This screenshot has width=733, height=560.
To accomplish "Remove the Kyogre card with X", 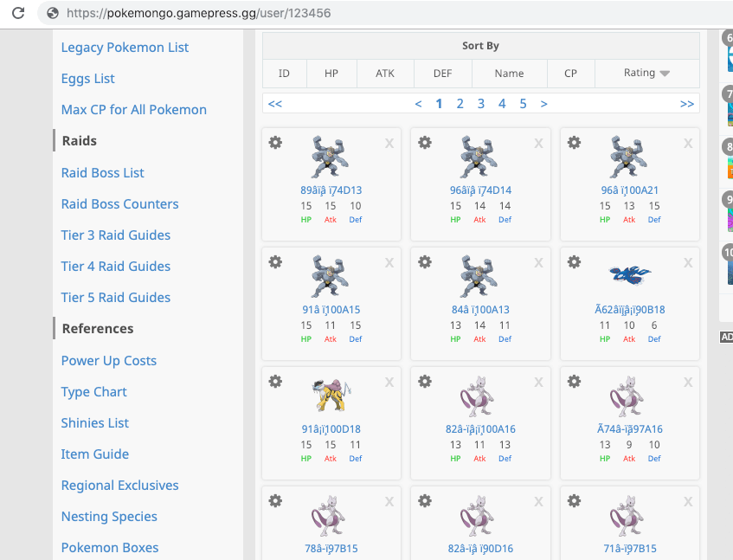I will pos(688,263).
